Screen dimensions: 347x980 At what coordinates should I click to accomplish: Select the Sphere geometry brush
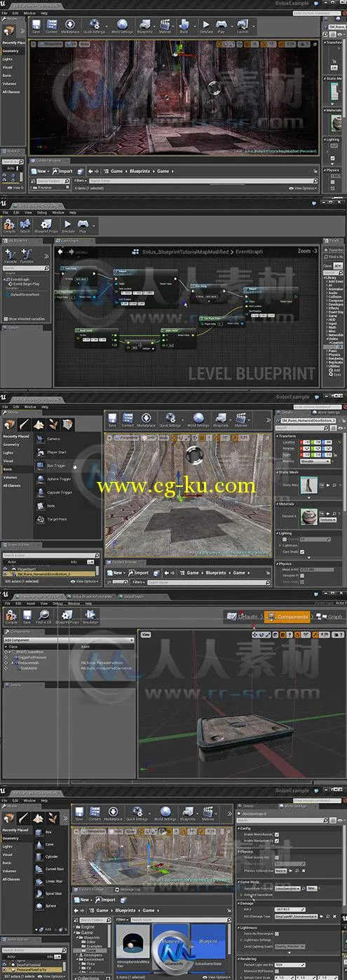tap(51, 906)
